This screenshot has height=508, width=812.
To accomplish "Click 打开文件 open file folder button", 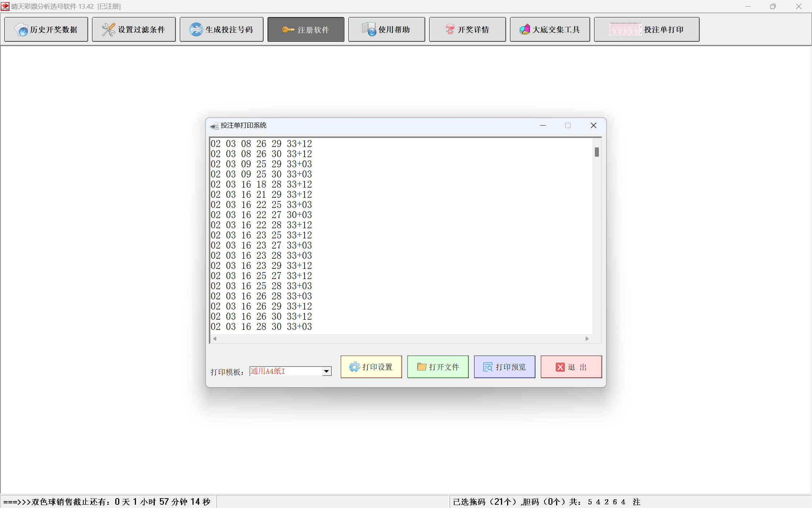I will tap(438, 367).
